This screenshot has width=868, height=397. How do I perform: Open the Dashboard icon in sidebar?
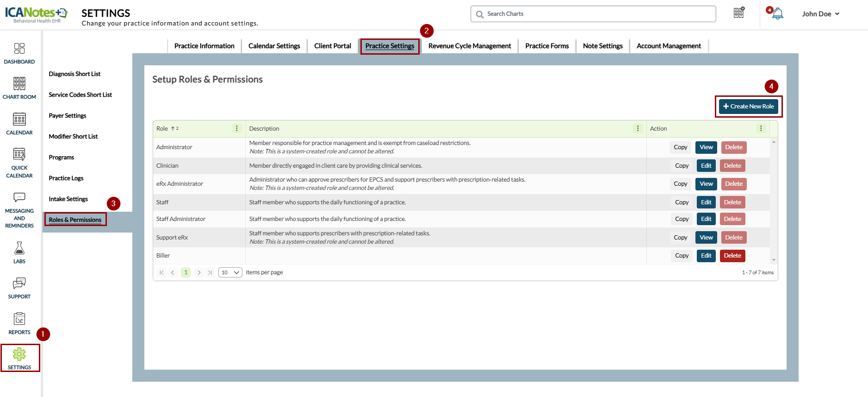19,49
